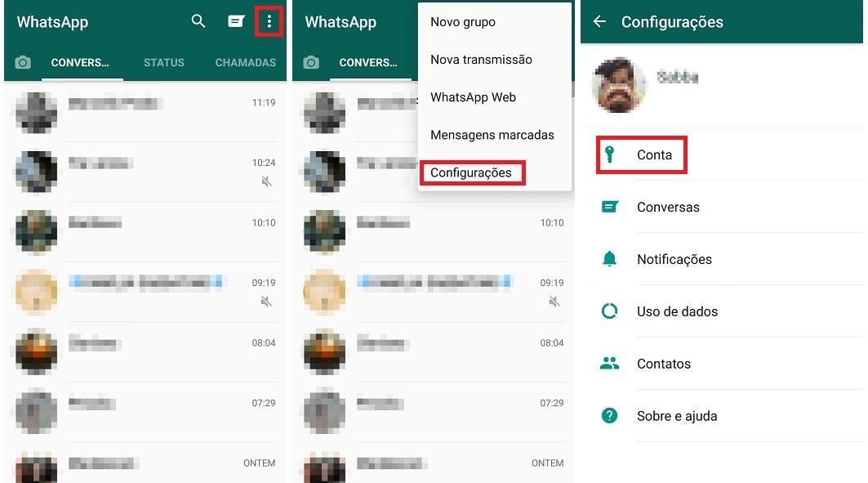Open WhatsApp Web from the menu
The width and height of the screenshot is (868, 483).
[x=473, y=97]
